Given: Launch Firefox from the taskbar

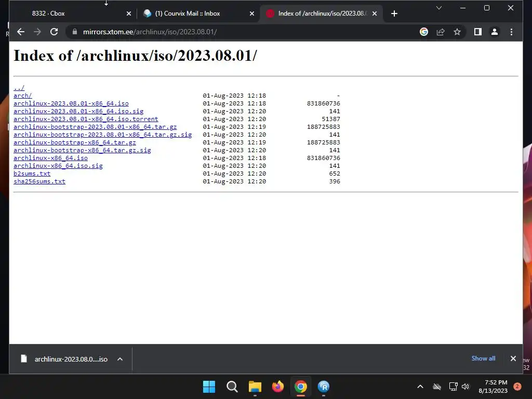Looking at the screenshot, I should click(x=278, y=387).
